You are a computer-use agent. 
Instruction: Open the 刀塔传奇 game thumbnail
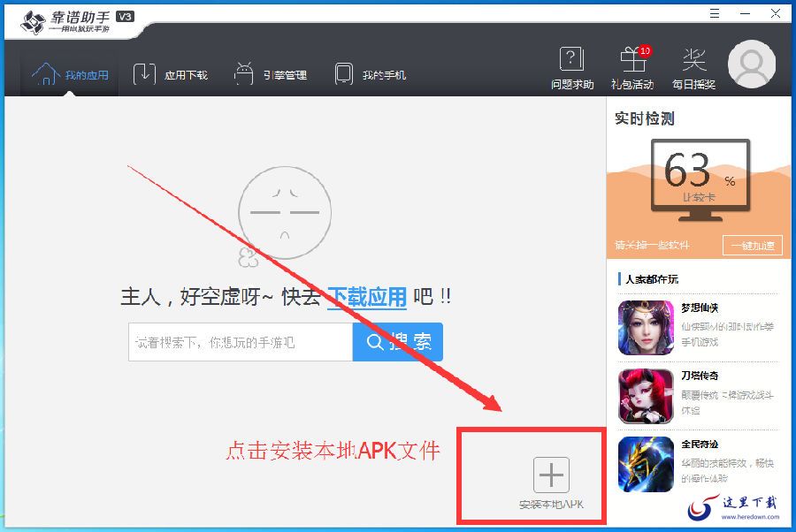(646, 396)
